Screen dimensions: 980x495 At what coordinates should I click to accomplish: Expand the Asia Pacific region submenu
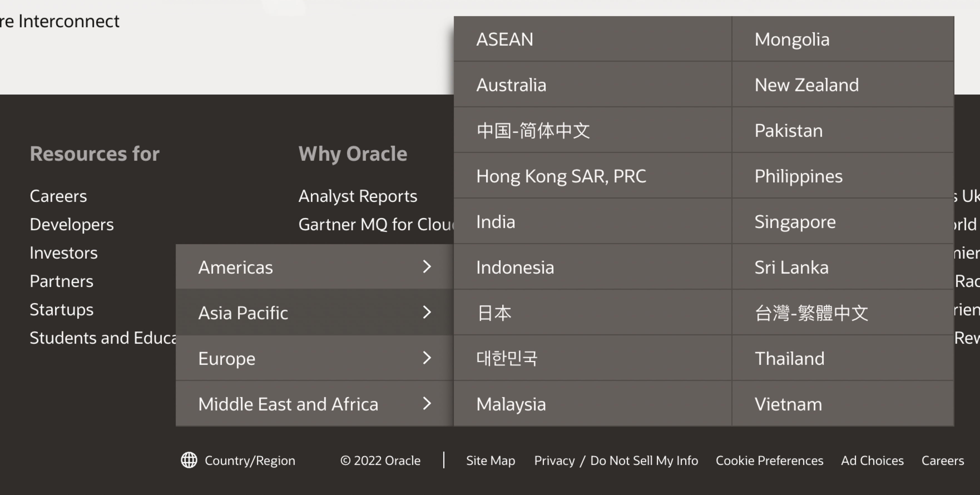click(243, 313)
